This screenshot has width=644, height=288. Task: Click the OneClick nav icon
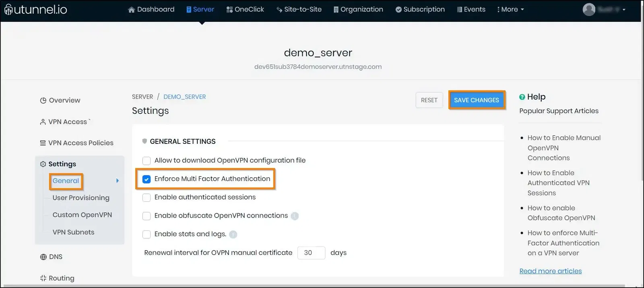pyautogui.click(x=229, y=10)
